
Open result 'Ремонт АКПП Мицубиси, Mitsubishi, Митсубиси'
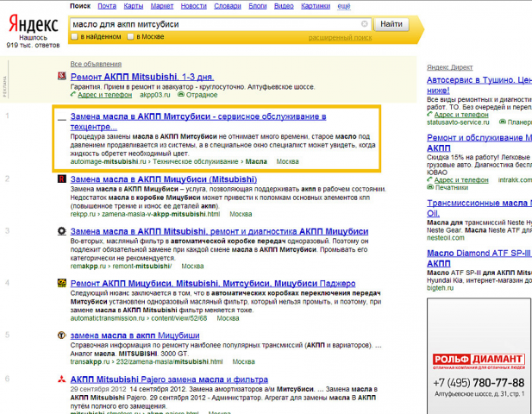click(213, 284)
